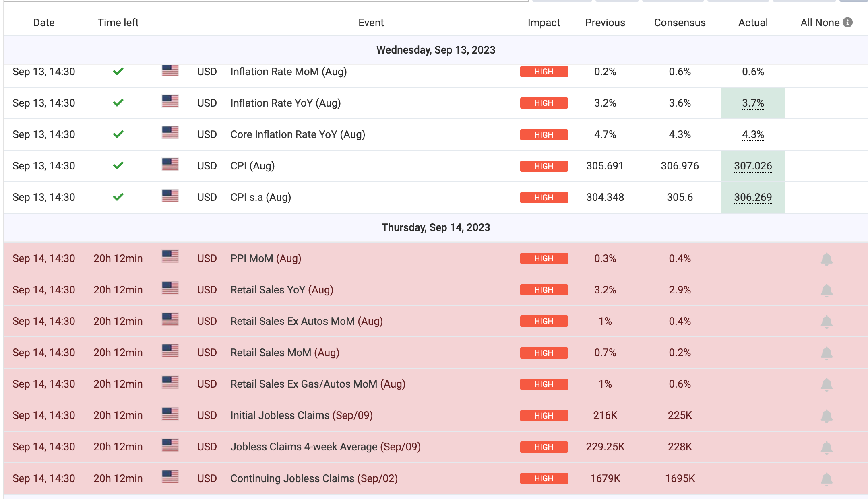The height and width of the screenshot is (499, 868).
Task: Click previous value 229.25K
Action: click(605, 447)
